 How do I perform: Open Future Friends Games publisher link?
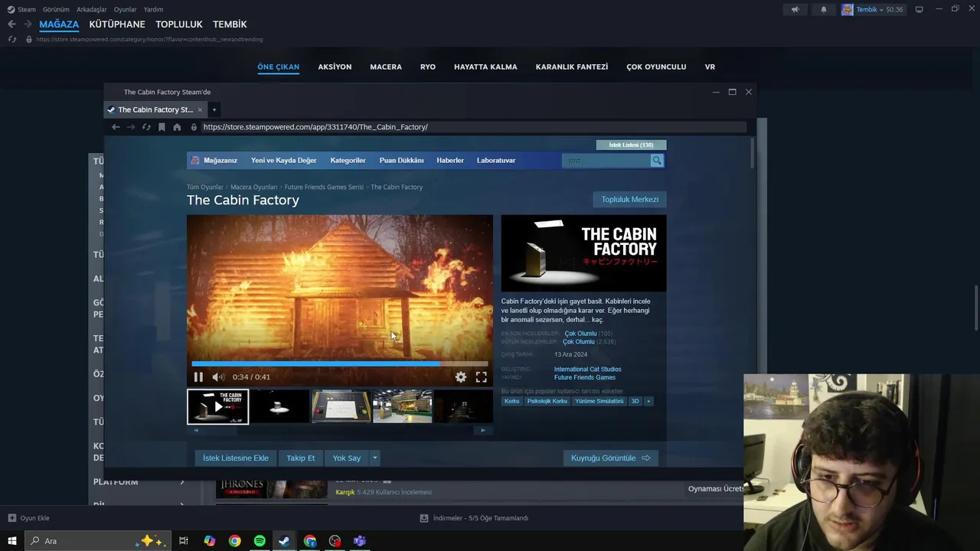[585, 377]
